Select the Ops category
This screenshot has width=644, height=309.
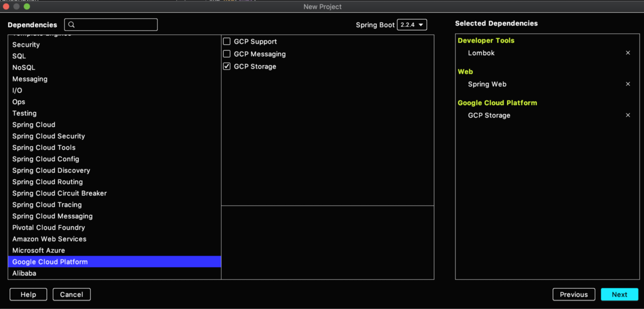tap(114, 102)
